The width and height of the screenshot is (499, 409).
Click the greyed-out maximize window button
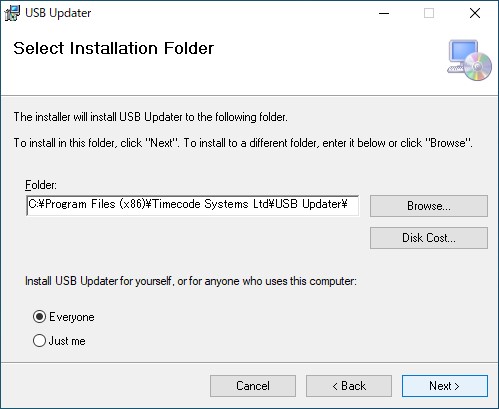[x=429, y=13]
